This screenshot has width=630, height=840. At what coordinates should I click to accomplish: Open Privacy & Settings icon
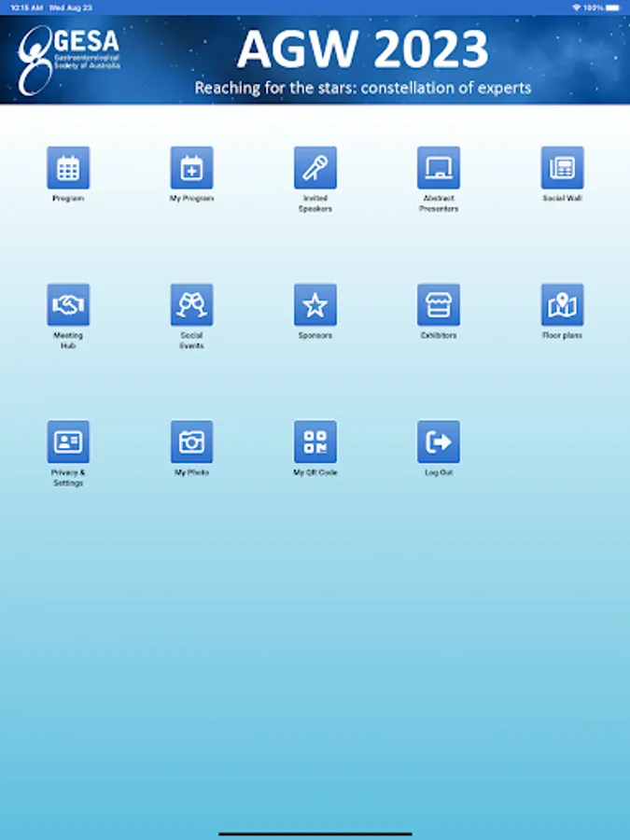click(x=68, y=441)
